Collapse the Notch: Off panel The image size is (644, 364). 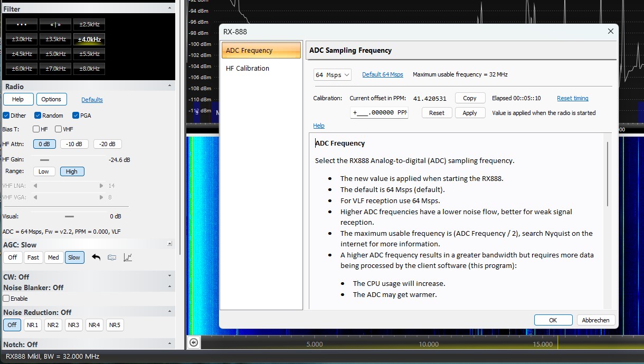(169, 343)
